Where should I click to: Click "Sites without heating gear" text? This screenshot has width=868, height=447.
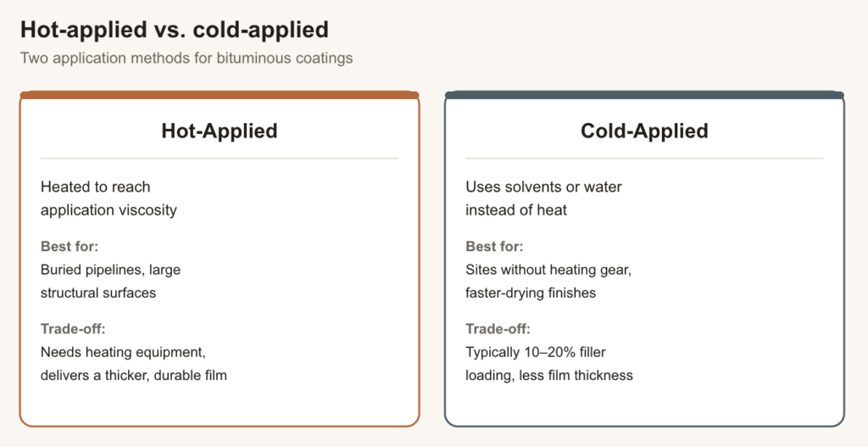(548, 271)
